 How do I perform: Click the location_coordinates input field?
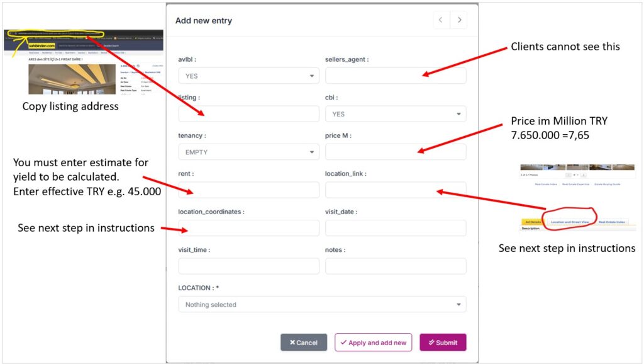pyautogui.click(x=248, y=228)
